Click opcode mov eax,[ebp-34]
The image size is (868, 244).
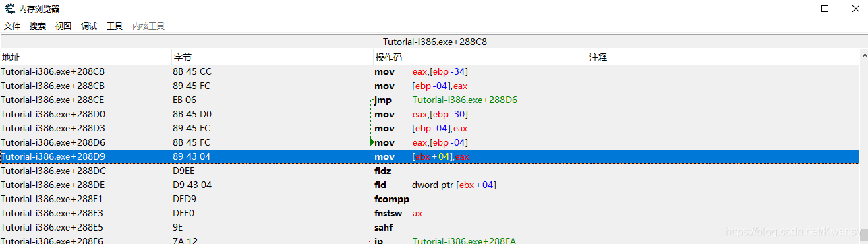(421, 71)
